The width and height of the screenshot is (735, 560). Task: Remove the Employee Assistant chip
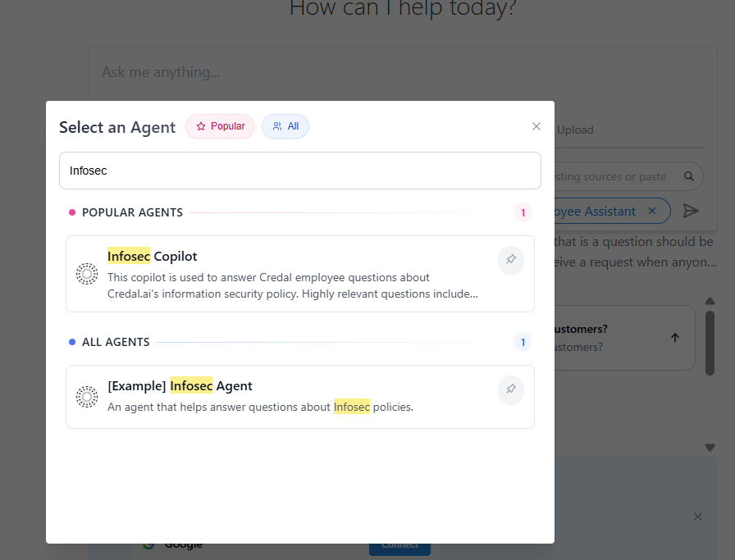coord(652,211)
